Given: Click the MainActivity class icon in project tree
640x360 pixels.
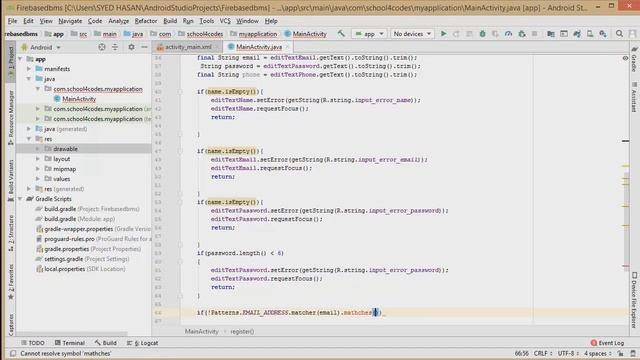Looking at the screenshot, I should tap(57, 99).
